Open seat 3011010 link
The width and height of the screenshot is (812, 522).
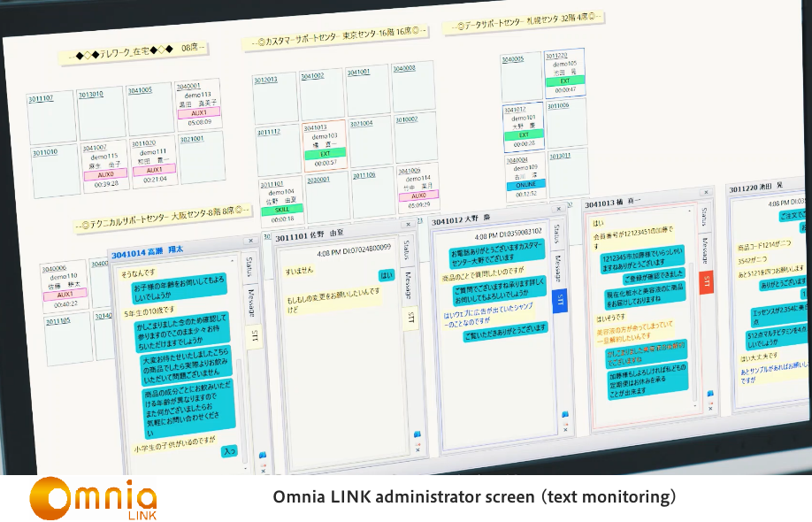tap(45, 152)
